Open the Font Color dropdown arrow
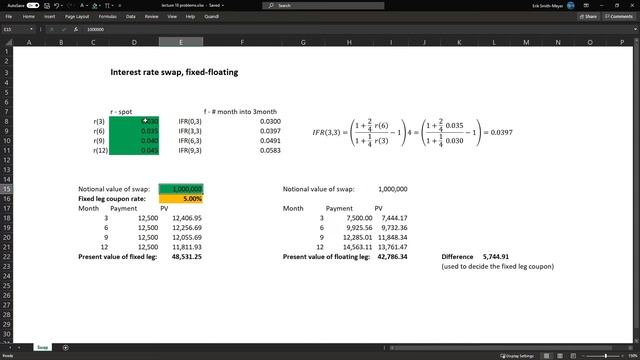Screen dimensions: 640x360 tap(87, 6)
